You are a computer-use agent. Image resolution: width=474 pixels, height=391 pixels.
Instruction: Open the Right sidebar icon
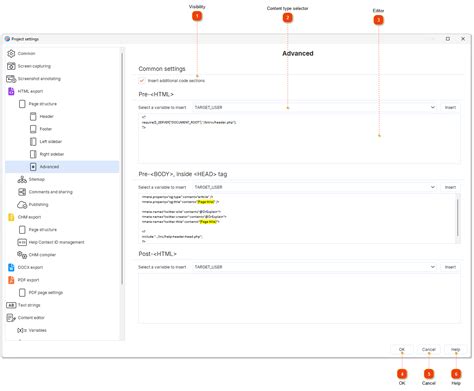[33, 154]
